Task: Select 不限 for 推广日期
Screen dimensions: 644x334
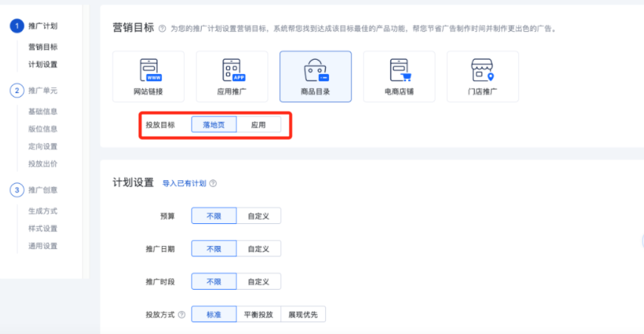Action: pyautogui.click(x=214, y=248)
